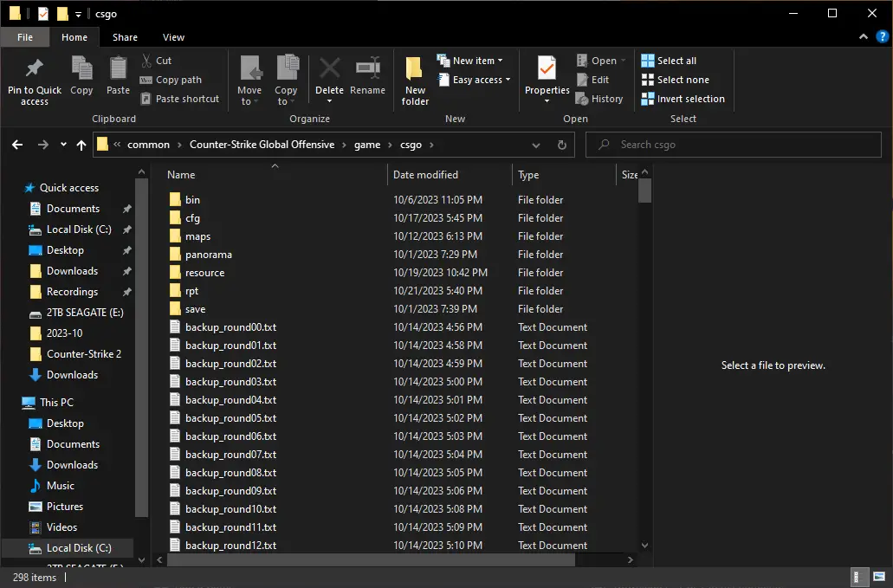Screen dimensions: 893x588
Task: Click the Rename ribbon icon
Action: tap(368, 69)
